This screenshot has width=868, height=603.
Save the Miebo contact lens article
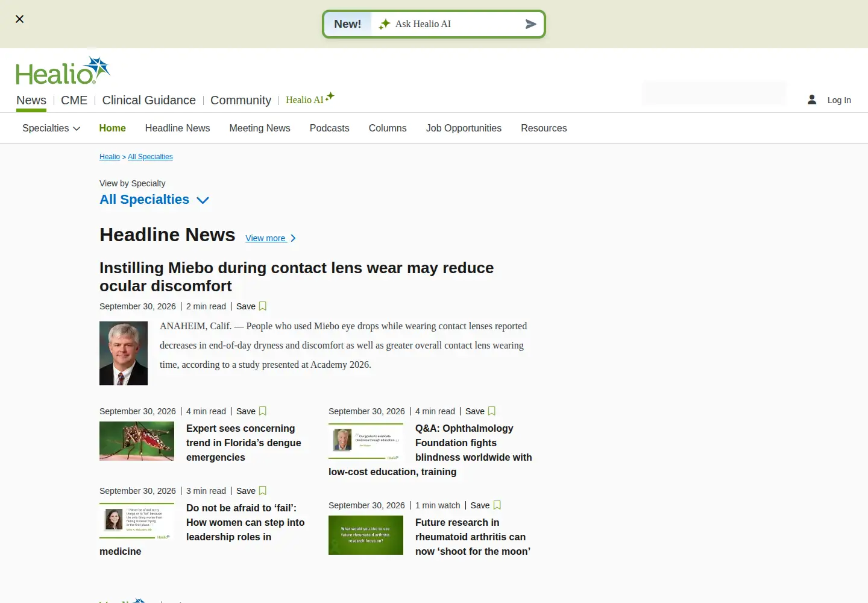pos(251,306)
